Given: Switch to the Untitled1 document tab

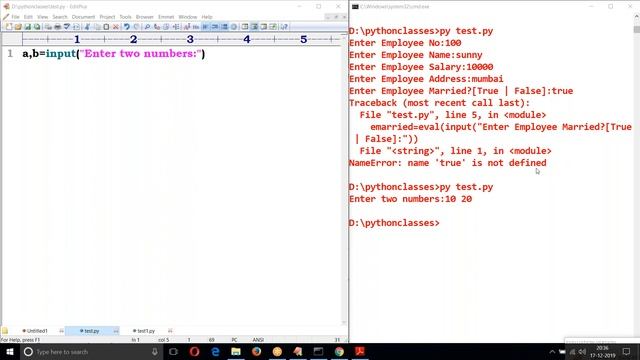Looking at the screenshot, I should 36,331.
